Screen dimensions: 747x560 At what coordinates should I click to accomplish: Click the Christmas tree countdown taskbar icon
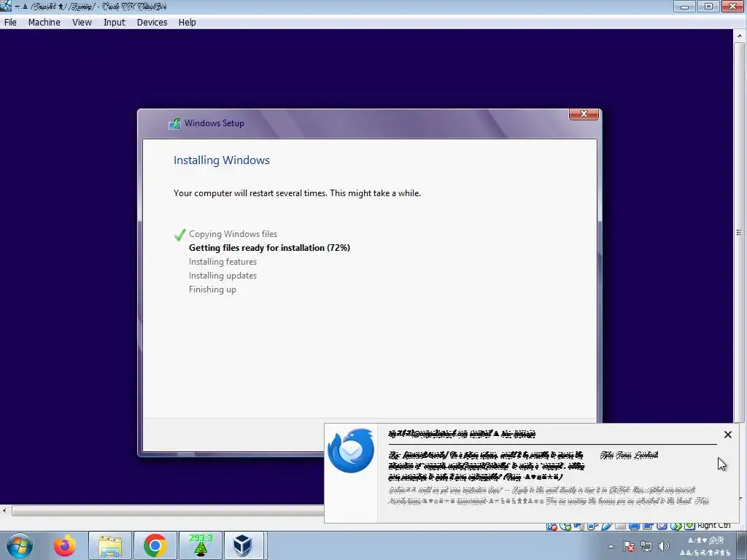coord(200,545)
